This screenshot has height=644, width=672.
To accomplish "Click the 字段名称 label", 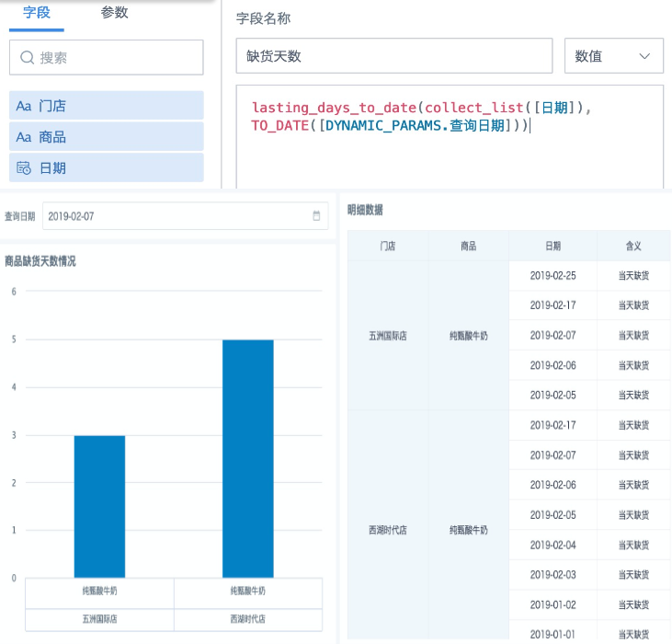I will pos(263,18).
